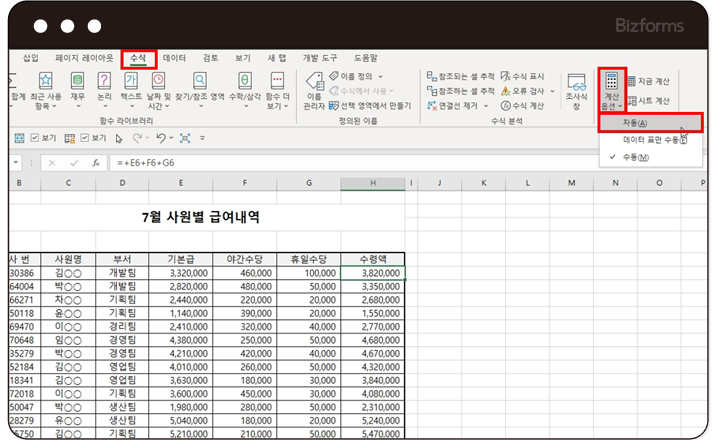Expand the 이름 정의 dropdown arrow
The image size is (715, 440).
[380, 76]
